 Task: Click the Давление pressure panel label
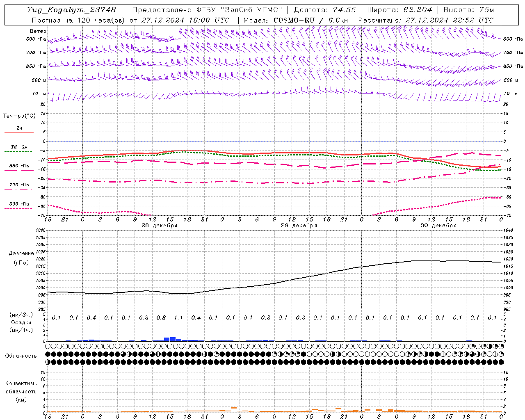tap(21, 253)
